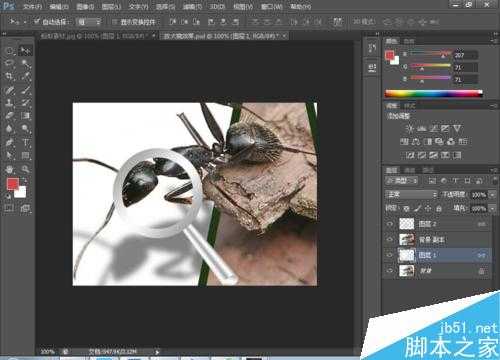Pick the Clone Stamp tool

tap(9, 103)
